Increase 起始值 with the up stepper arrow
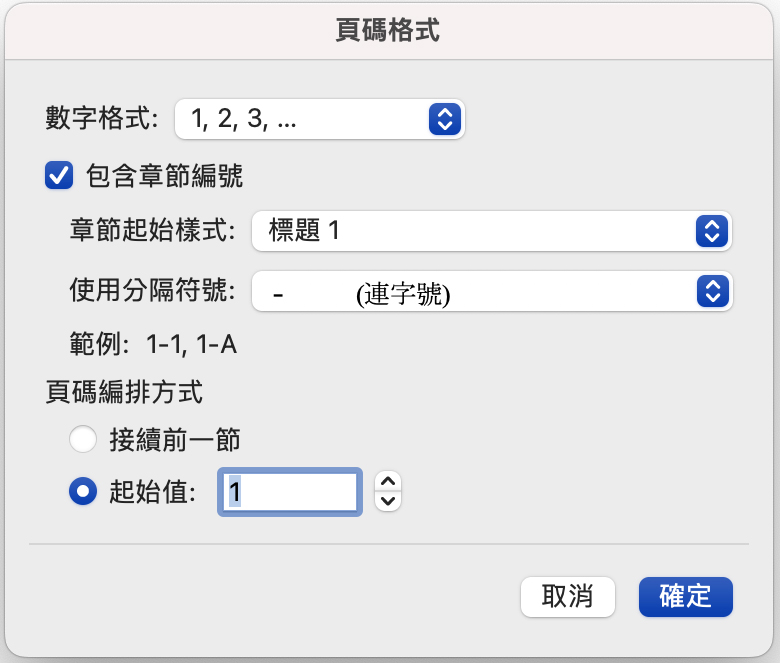The width and height of the screenshot is (780, 663). point(388,482)
